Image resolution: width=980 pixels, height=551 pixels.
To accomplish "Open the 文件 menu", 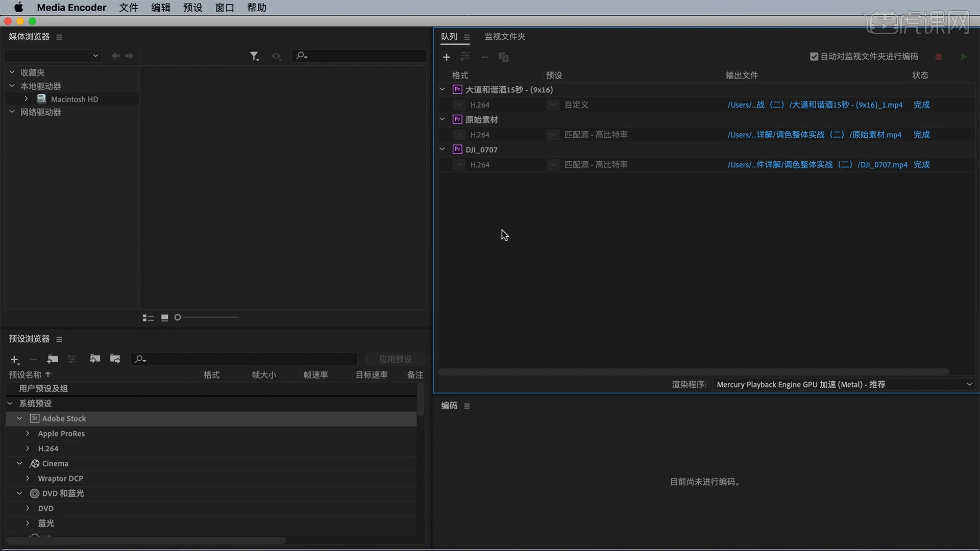I will [129, 8].
